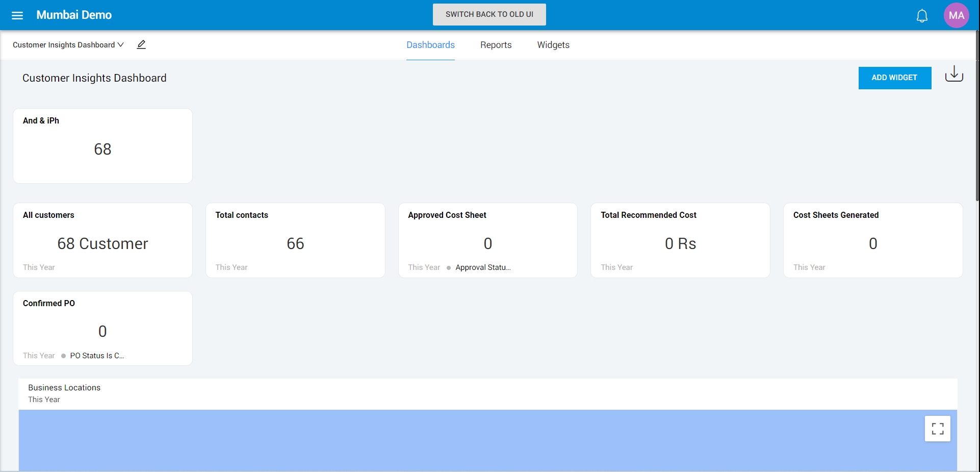The image size is (980, 472).
Task: Click the Business Locations map area
Action: (459, 440)
